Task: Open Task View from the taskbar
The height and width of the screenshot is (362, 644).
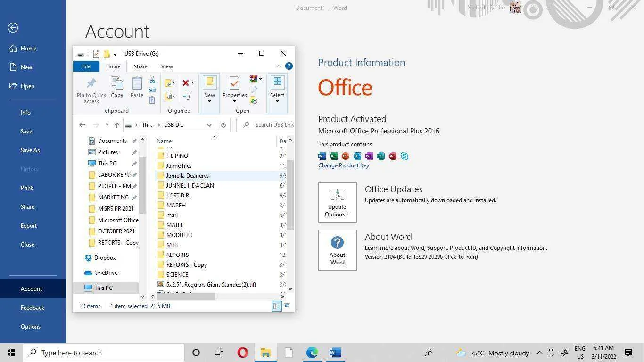Action: coord(219,353)
